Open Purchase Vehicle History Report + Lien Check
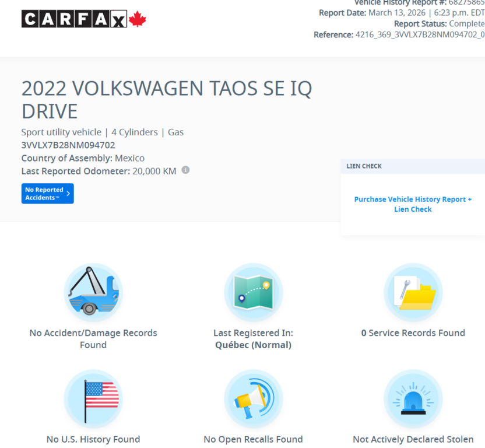This screenshot has height=448, width=485. 413,204
